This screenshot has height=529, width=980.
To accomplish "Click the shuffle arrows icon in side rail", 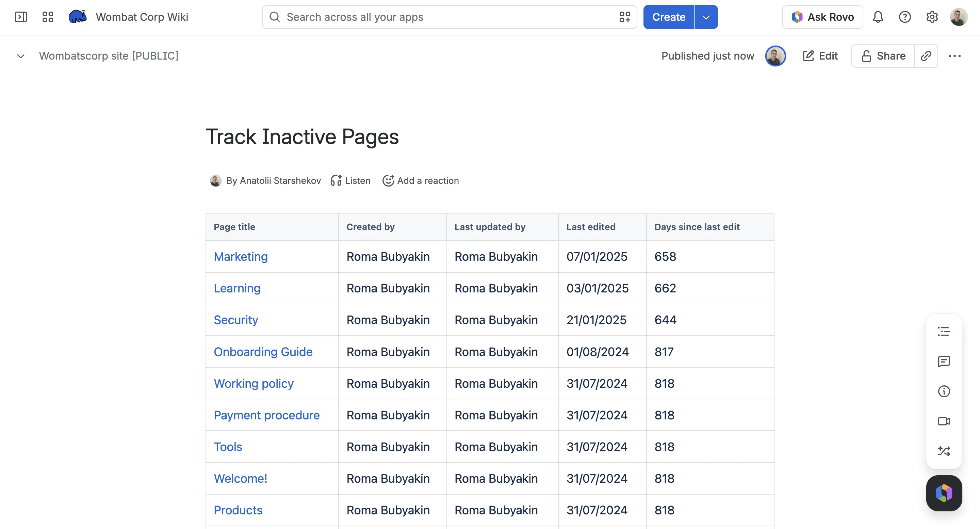I will pyautogui.click(x=944, y=451).
